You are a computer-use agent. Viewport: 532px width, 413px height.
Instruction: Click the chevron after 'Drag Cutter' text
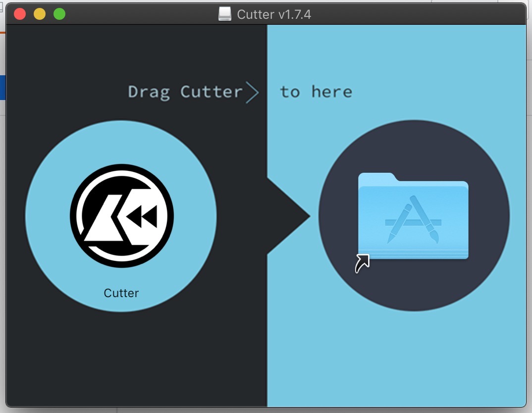click(x=254, y=92)
